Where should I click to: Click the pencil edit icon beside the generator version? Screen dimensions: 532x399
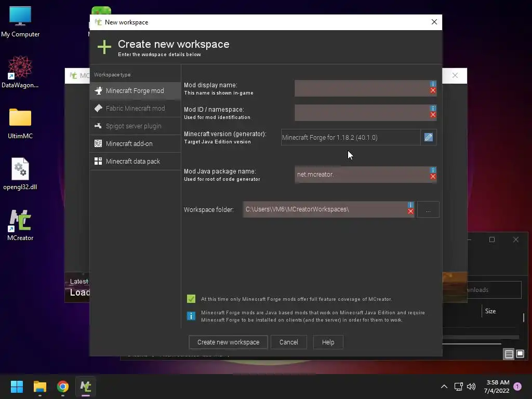click(x=429, y=137)
